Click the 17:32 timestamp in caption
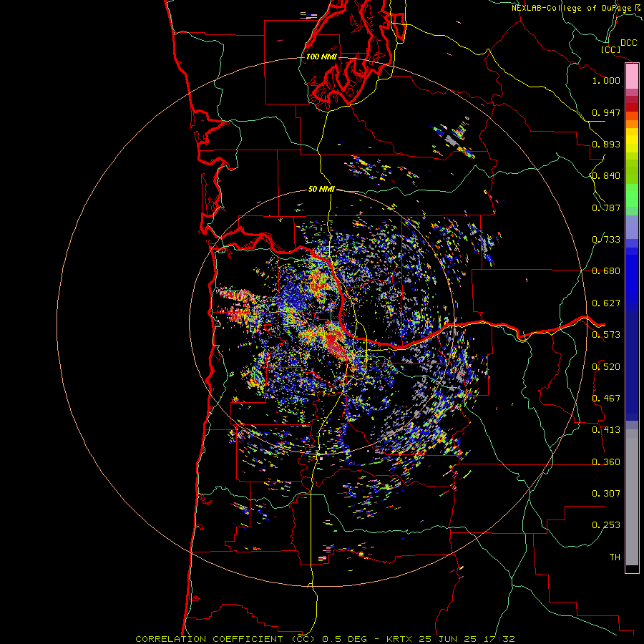 (x=498, y=639)
